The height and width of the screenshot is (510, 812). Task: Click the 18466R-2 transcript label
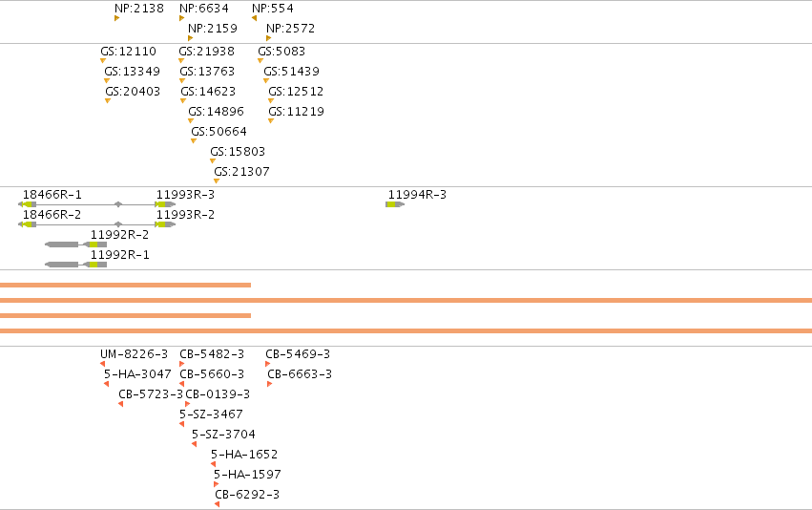pos(52,215)
